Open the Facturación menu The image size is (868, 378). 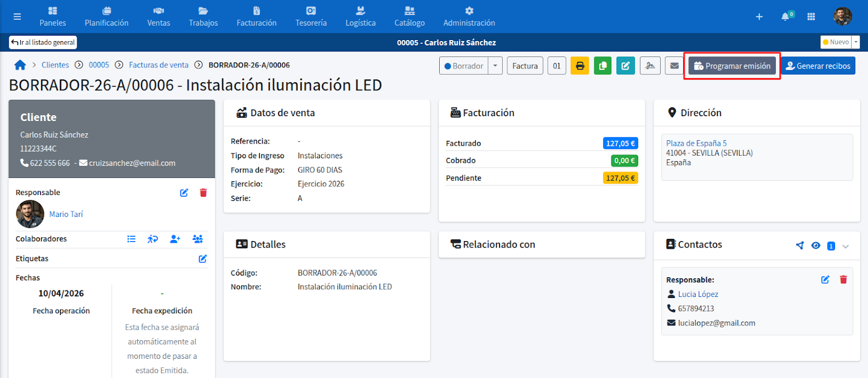(x=257, y=16)
